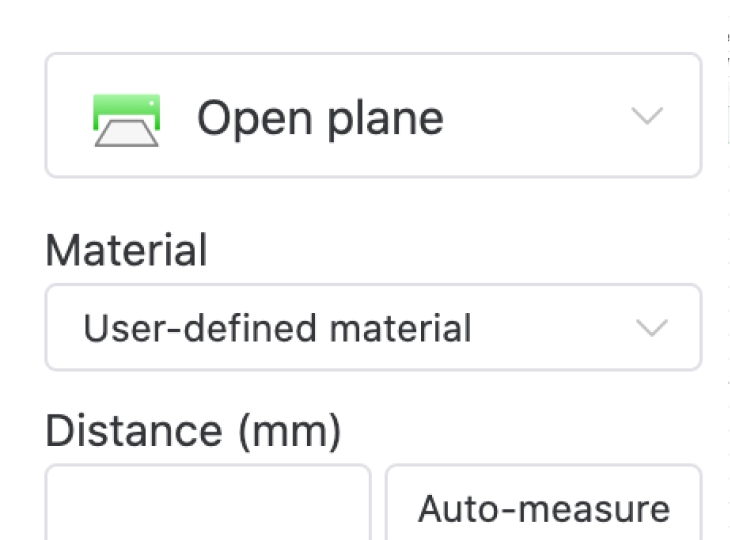Click the "User-defined material" text

tap(277, 328)
